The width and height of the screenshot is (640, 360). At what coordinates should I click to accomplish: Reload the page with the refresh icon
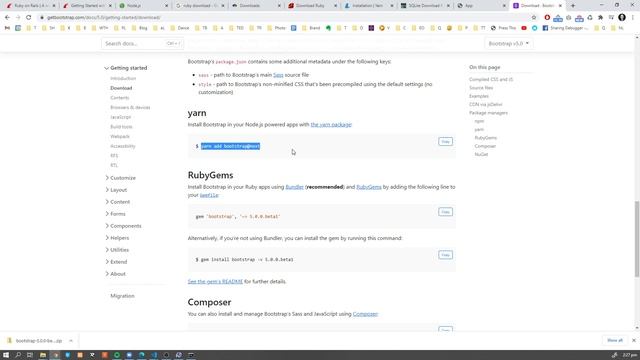[29, 18]
